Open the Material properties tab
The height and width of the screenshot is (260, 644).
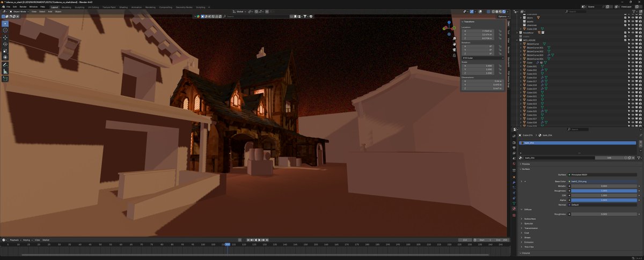click(514, 209)
